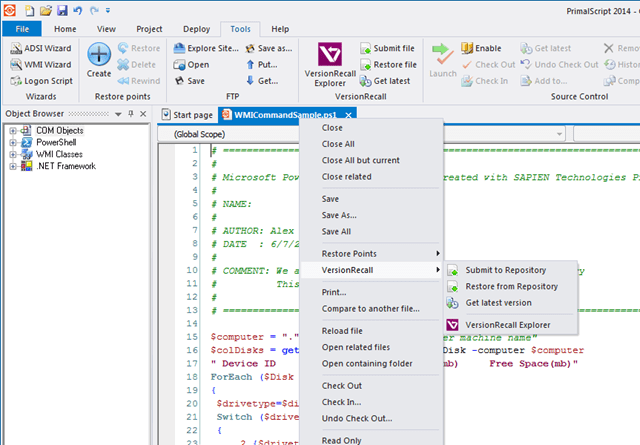The image size is (640, 445).
Task: Expand the WMI Classes tree node
Action: point(13,154)
